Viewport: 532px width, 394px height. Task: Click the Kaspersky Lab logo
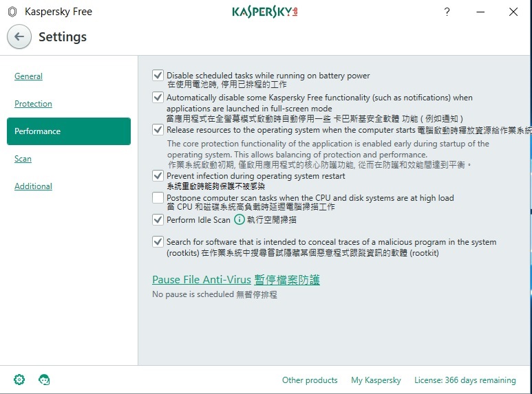[265, 12]
